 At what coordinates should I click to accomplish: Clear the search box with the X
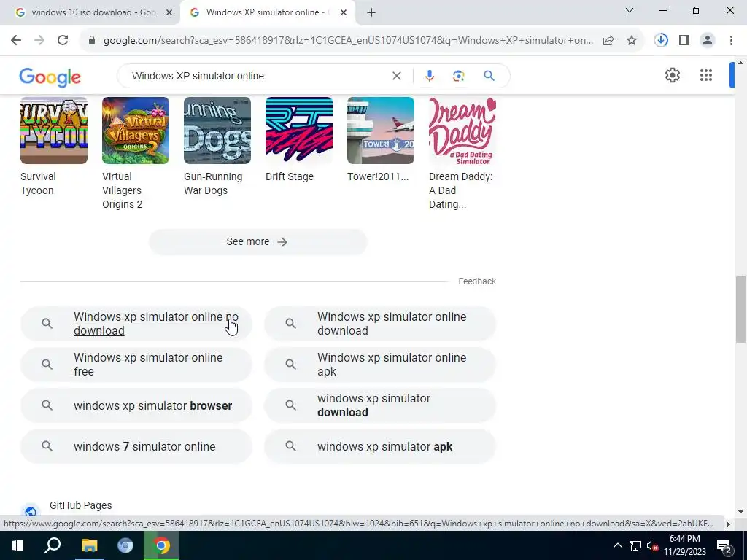(396, 76)
